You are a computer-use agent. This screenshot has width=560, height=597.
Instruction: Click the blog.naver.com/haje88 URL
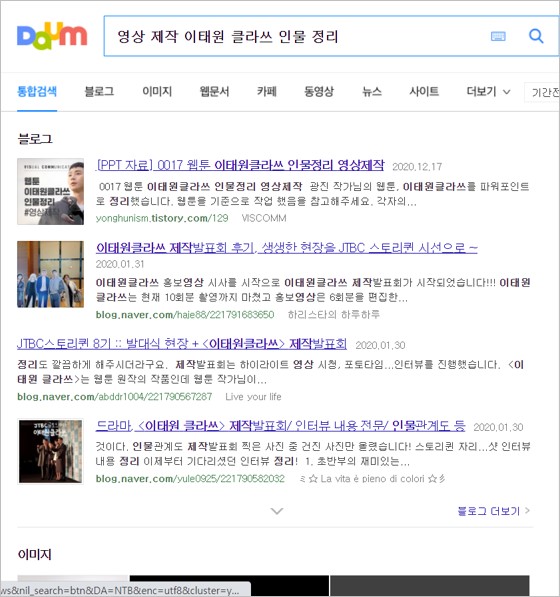185,314
